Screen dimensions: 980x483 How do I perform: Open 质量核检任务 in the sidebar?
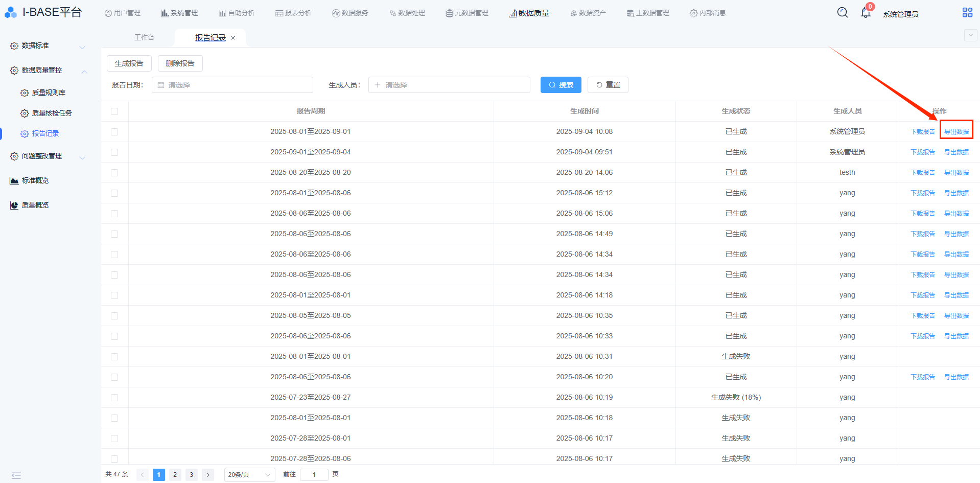point(52,113)
